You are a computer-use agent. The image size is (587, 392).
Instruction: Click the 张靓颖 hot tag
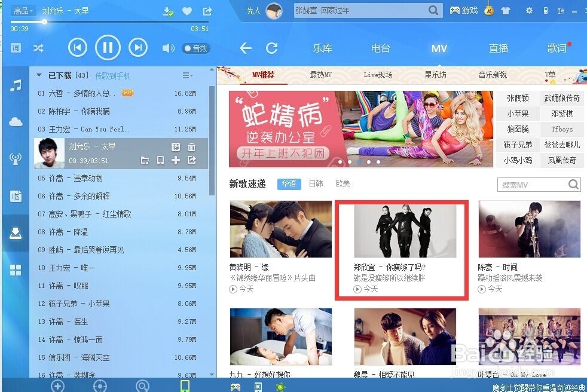[x=518, y=98]
